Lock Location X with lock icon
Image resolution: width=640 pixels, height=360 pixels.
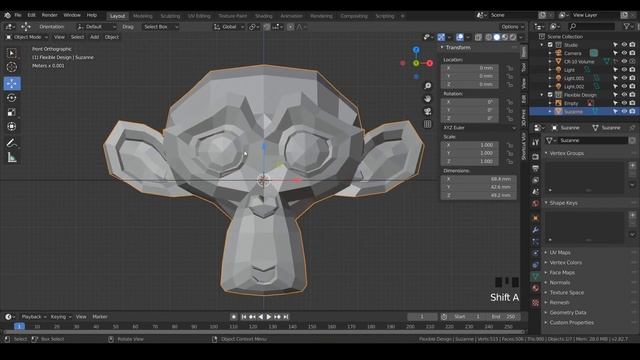(510, 68)
